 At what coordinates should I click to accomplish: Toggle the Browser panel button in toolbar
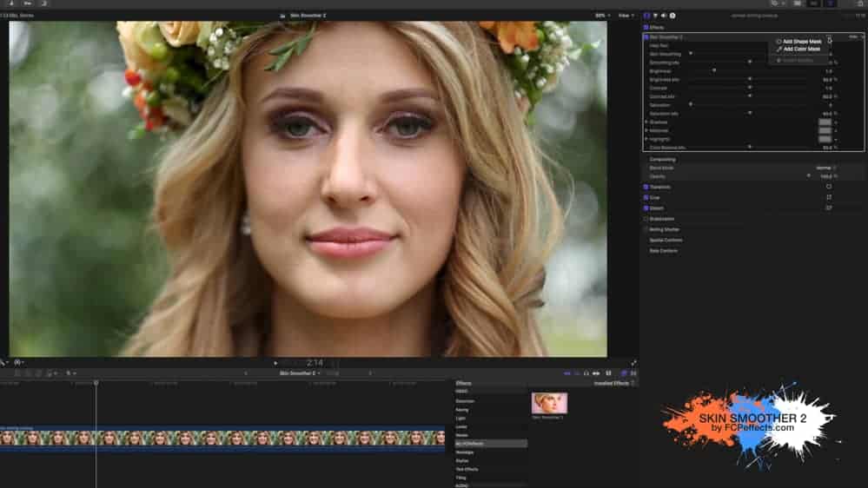797,3
